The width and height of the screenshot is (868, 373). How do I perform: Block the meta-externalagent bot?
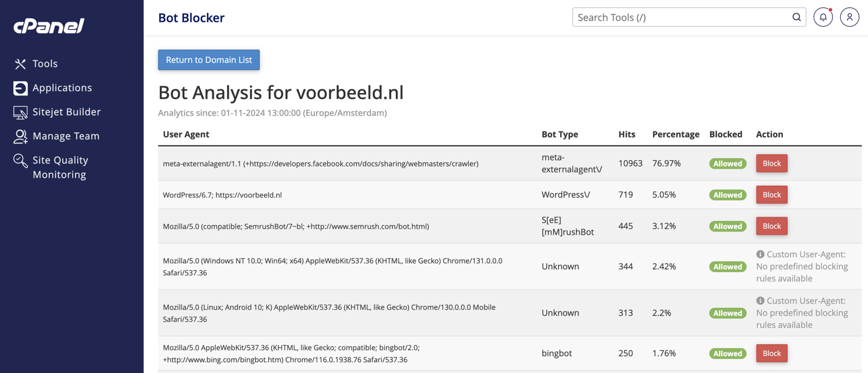pos(771,164)
